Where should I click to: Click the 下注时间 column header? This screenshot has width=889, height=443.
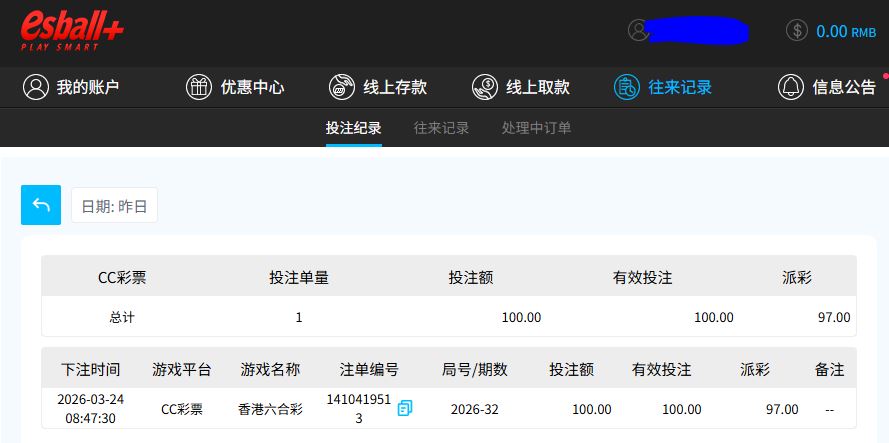(x=91, y=369)
